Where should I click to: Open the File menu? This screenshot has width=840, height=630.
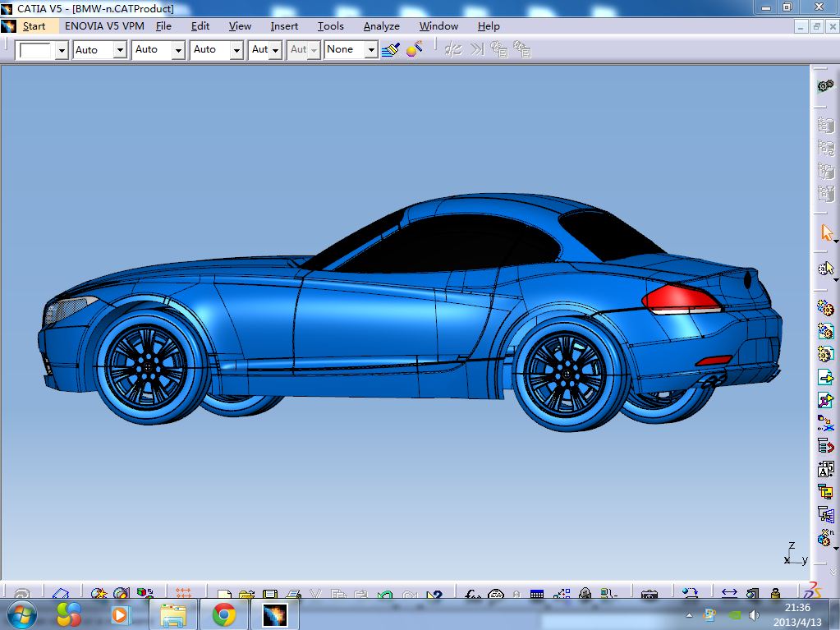(x=163, y=26)
